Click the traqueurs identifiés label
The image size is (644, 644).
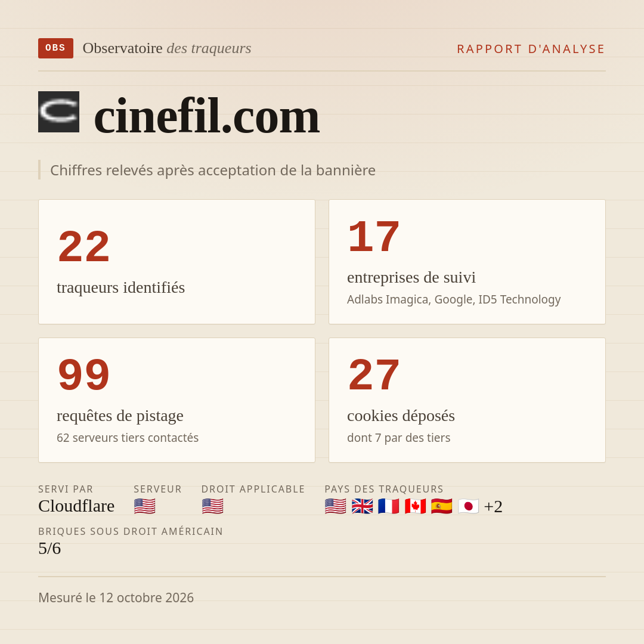click(120, 287)
